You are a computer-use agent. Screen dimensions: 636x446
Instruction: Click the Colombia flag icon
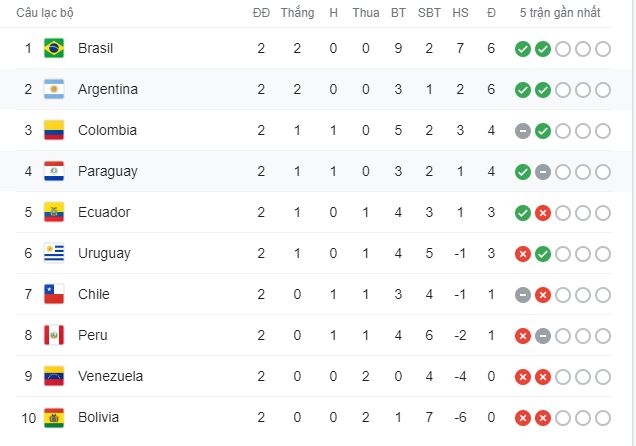coord(54,130)
